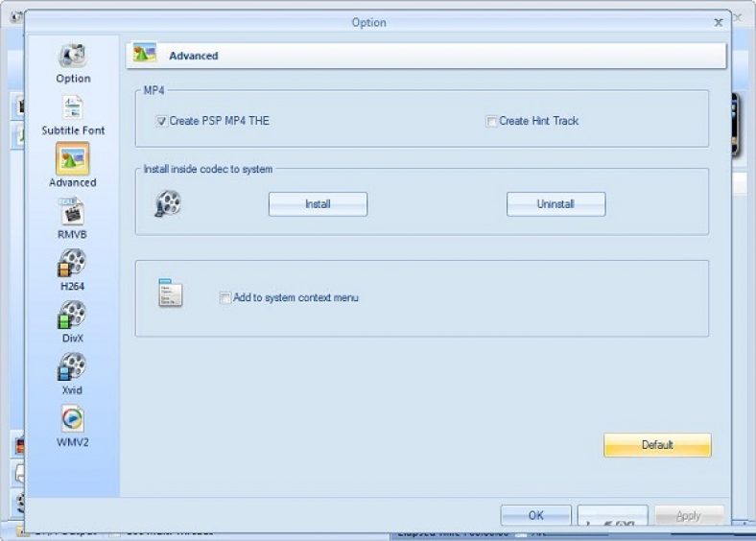Open the DivX encoder settings
Screen dimensions: 756x541
(x=72, y=321)
